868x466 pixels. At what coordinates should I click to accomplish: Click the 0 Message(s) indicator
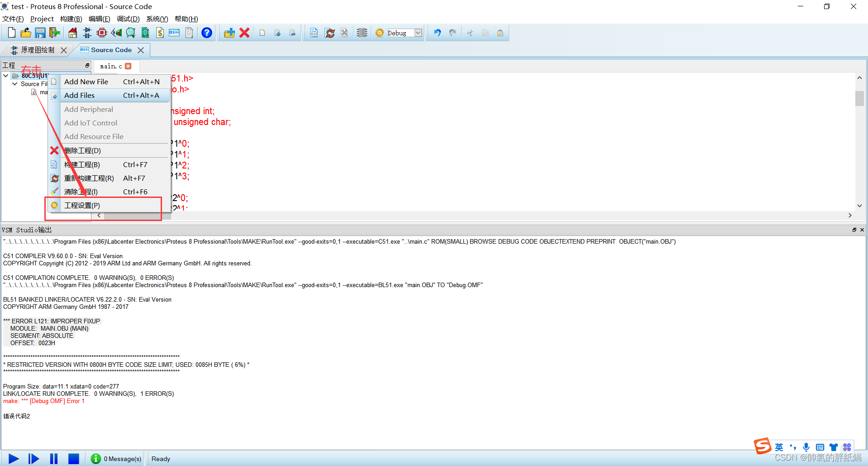pos(116,459)
